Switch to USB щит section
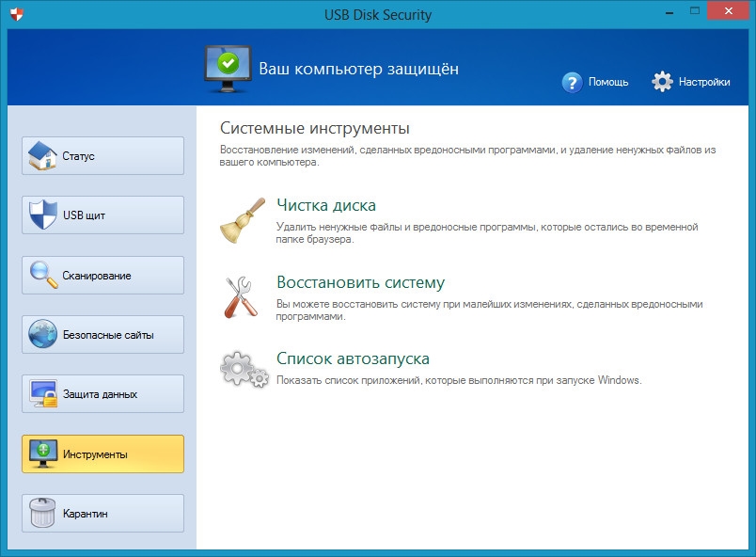The width and height of the screenshot is (756, 557). 102,215
